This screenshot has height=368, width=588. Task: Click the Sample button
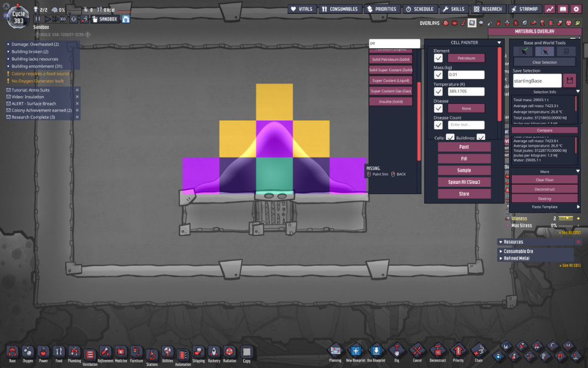pyautogui.click(x=464, y=170)
